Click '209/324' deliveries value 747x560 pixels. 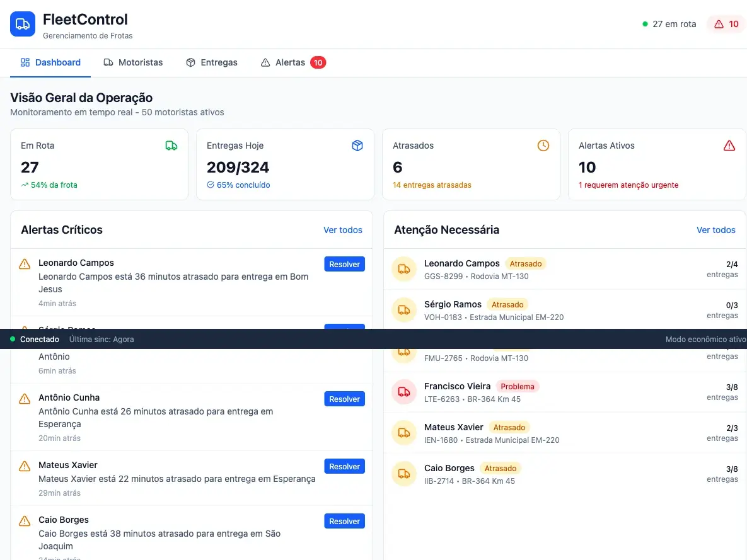click(238, 167)
